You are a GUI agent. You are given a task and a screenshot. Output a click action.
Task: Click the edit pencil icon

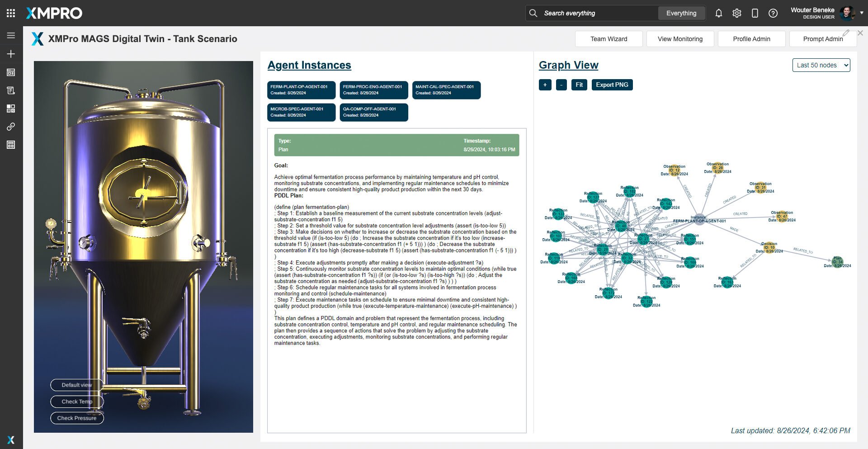pyautogui.click(x=846, y=33)
